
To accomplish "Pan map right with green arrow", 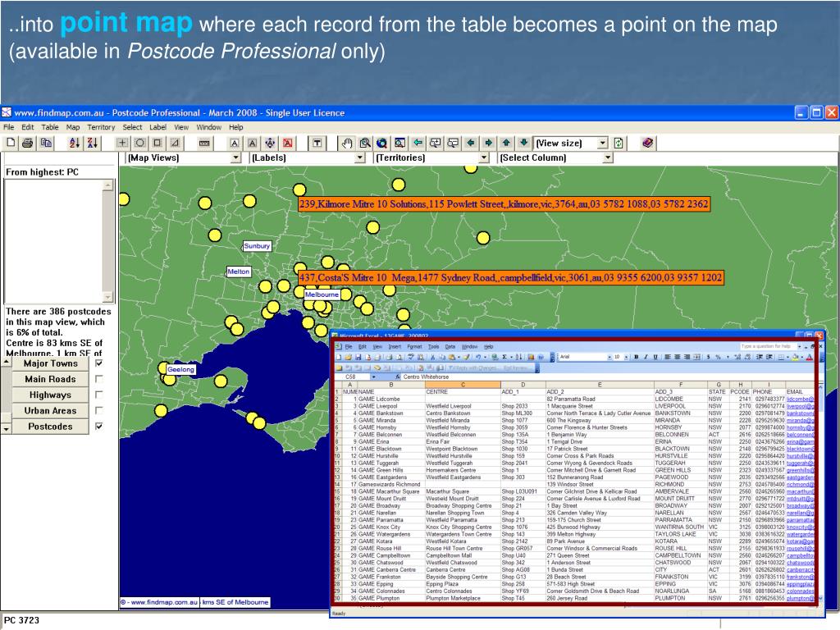I will 489,143.
